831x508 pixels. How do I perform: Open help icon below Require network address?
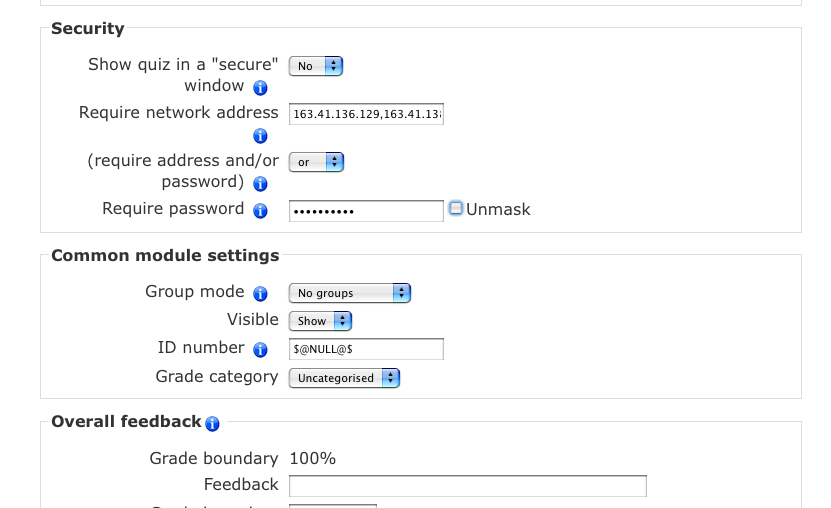tap(260, 136)
